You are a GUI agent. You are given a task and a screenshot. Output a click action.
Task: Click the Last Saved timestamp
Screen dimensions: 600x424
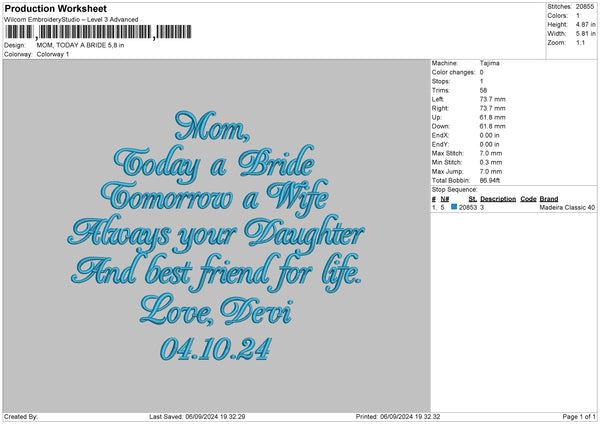coord(197,416)
